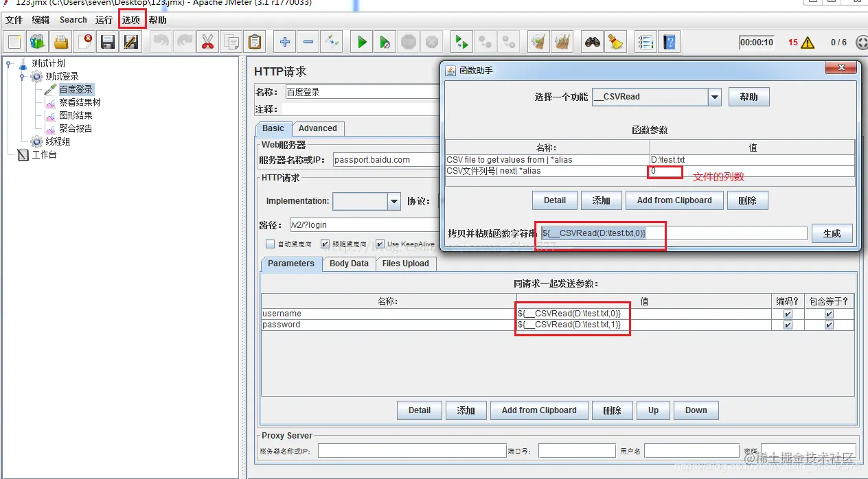Open the __CSVRead function dropdown
868x479 pixels.
[x=715, y=97]
